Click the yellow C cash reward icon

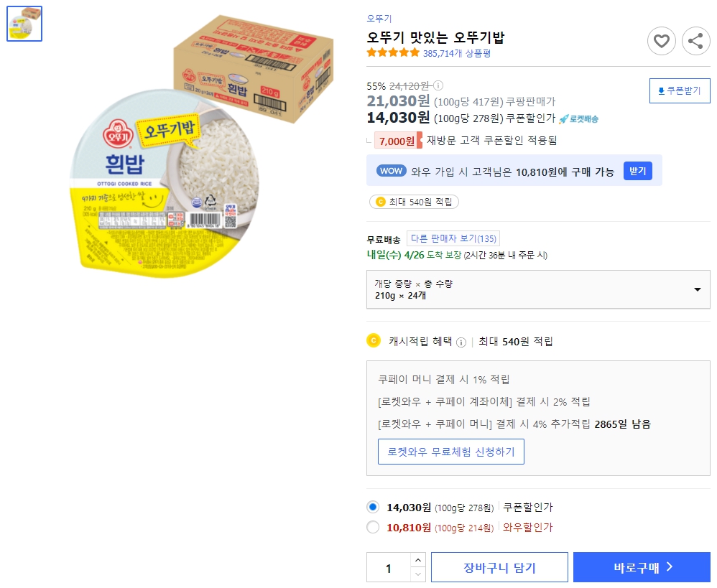tap(373, 340)
